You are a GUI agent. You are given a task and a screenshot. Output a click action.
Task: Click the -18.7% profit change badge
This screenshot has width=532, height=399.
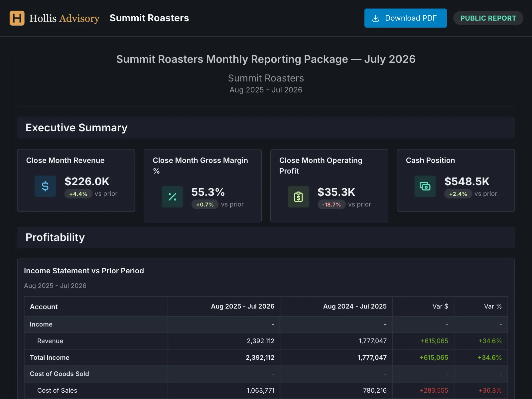coord(332,204)
